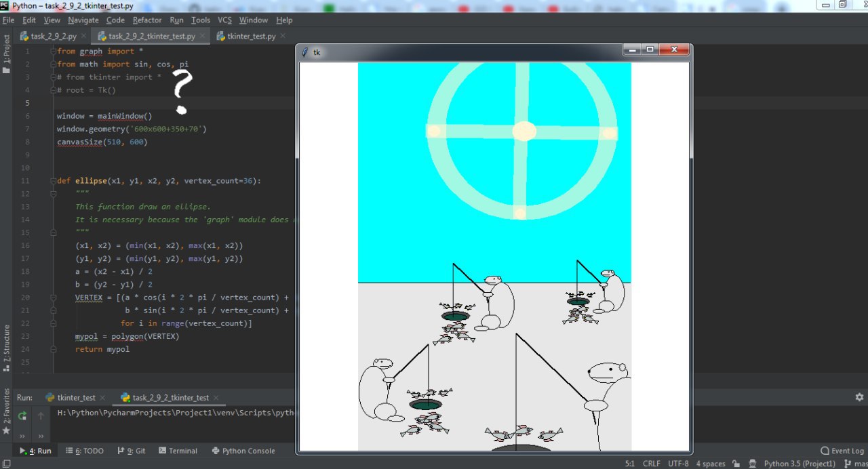Open the Navigate menu
868x469 pixels.
pyautogui.click(x=83, y=20)
